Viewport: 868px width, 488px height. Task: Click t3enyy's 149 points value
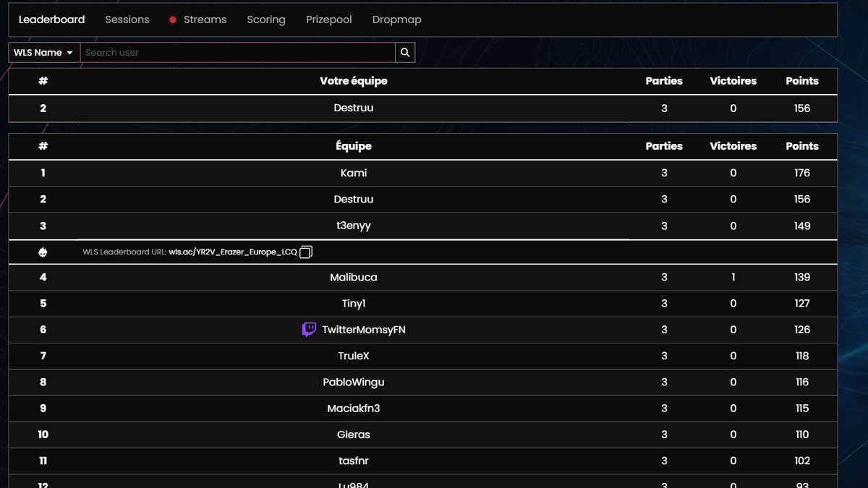[x=802, y=226]
